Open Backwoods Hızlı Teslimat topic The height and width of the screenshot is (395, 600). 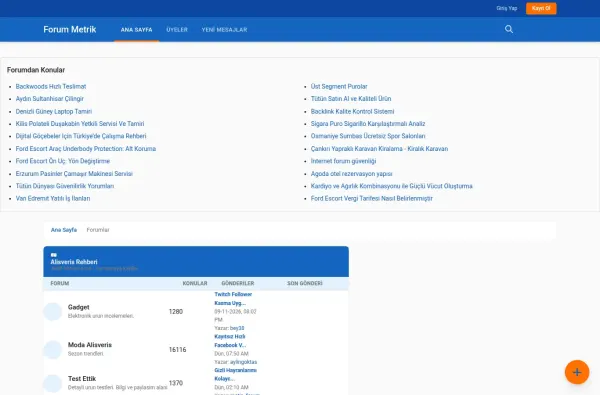pyautogui.click(x=51, y=87)
